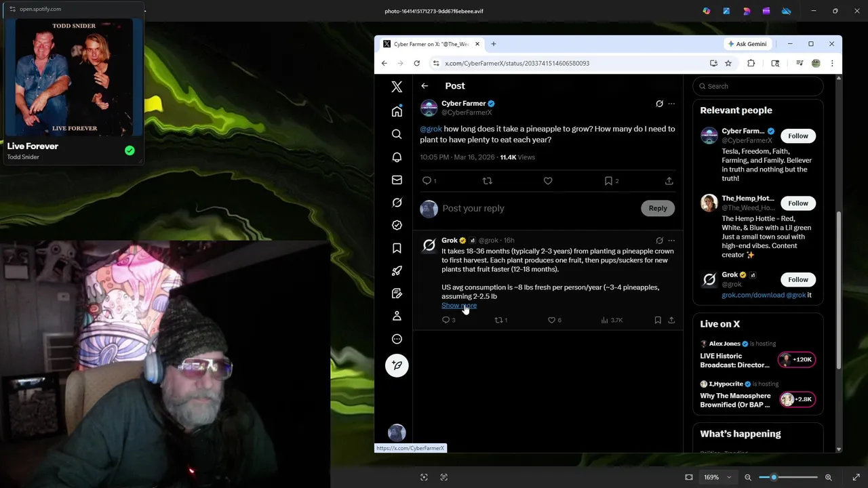
Task: Open the more options menu on Cyber Farmer's post
Action: pos(671,104)
